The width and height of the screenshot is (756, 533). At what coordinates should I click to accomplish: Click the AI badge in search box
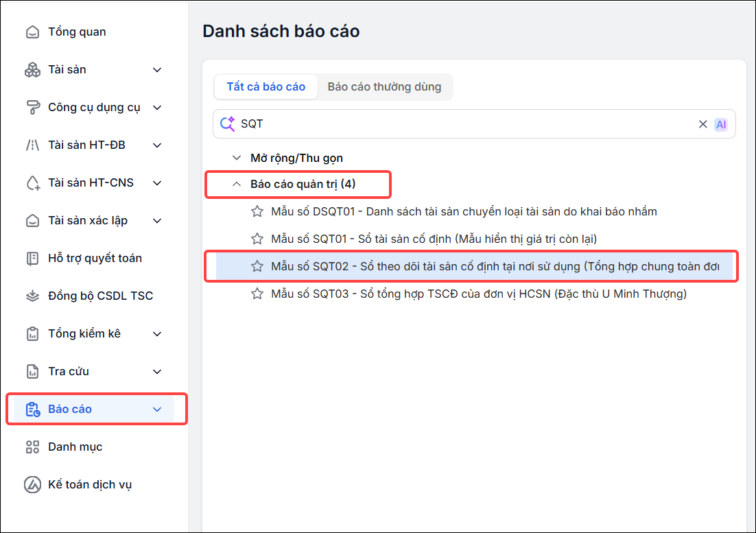[721, 124]
